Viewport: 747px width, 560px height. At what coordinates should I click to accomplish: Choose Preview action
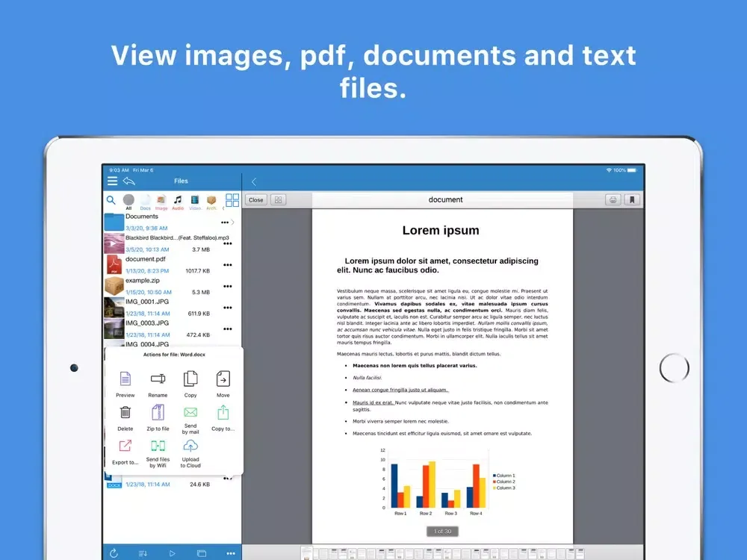pos(125,384)
